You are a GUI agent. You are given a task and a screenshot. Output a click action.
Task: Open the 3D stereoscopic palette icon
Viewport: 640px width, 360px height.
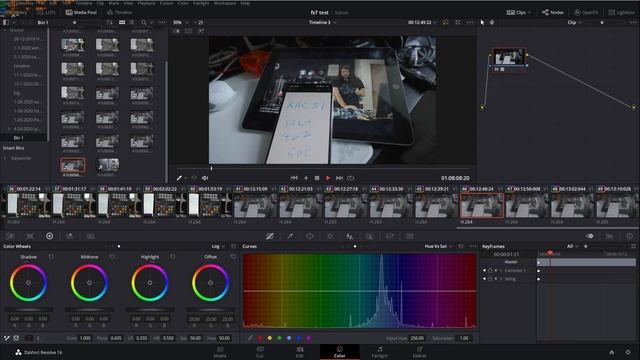coord(409,236)
